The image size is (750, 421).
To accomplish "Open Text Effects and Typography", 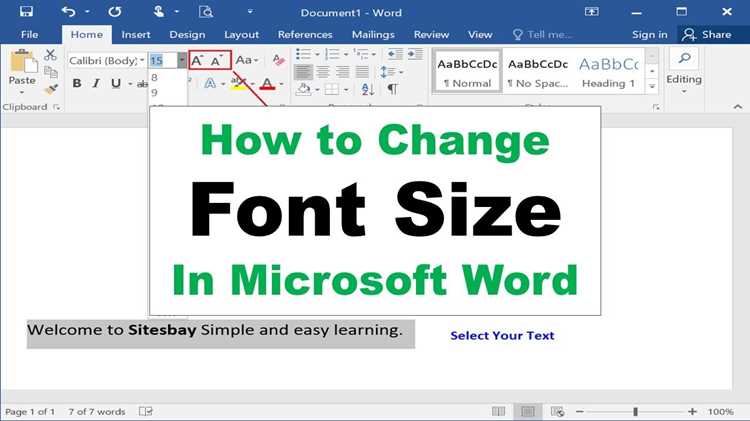I will pyautogui.click(x=210, y=84).
